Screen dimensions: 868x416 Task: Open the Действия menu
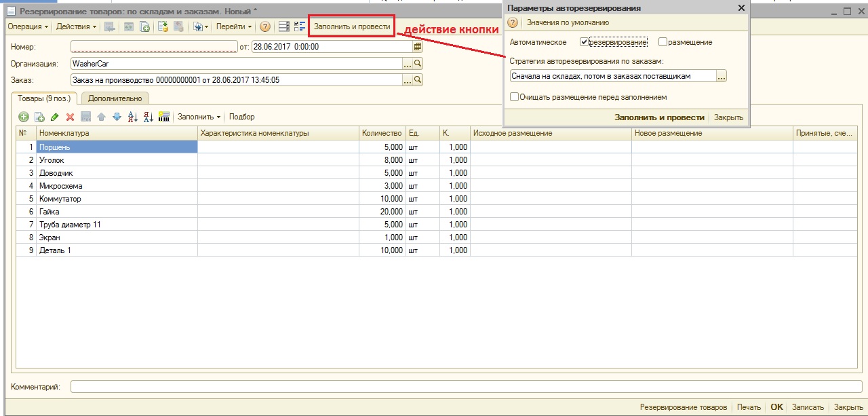pos(76,27)
